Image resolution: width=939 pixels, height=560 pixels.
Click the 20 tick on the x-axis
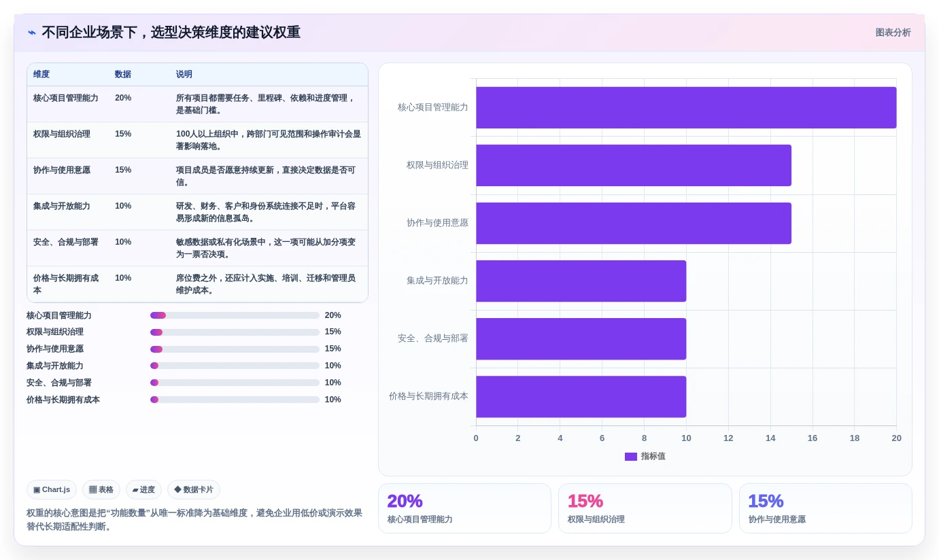(896, 438)
